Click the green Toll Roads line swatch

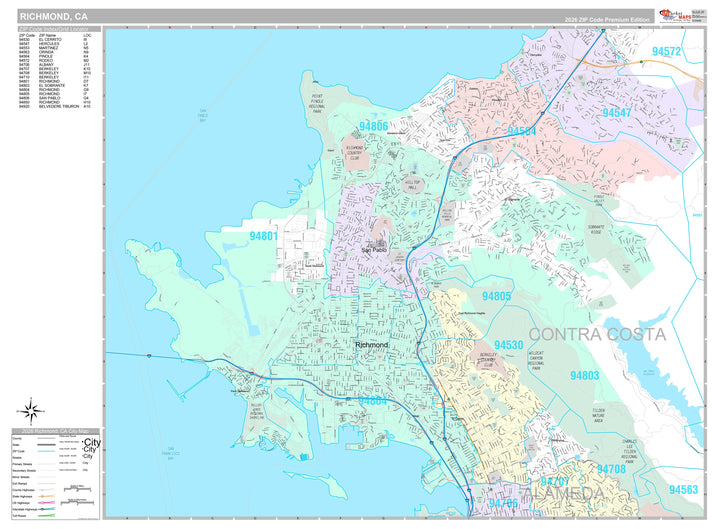pos(46,516)
